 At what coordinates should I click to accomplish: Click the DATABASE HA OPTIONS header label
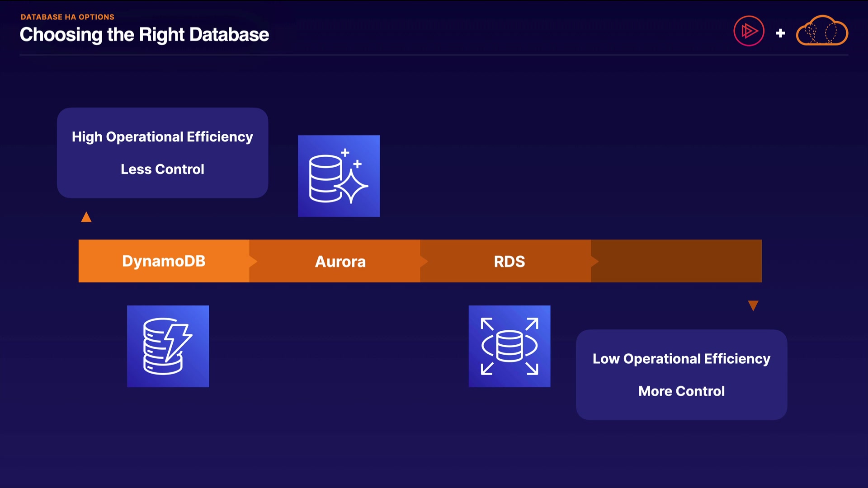pos(67,17)
